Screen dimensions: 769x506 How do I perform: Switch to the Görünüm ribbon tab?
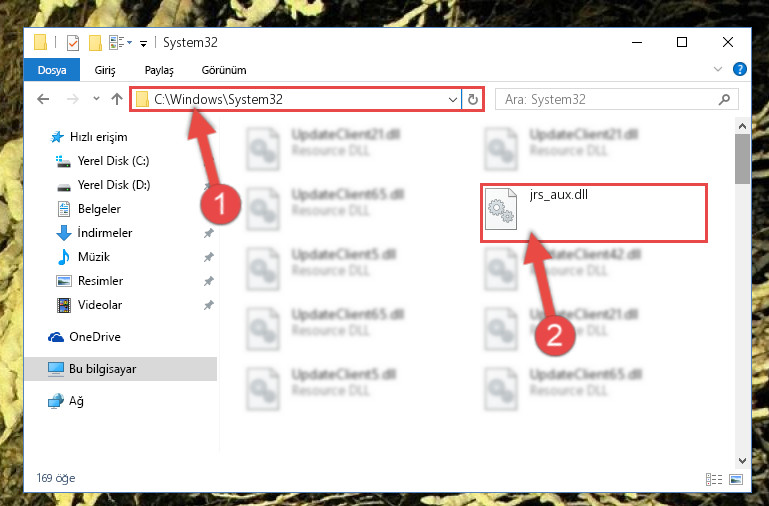point(224,70)
